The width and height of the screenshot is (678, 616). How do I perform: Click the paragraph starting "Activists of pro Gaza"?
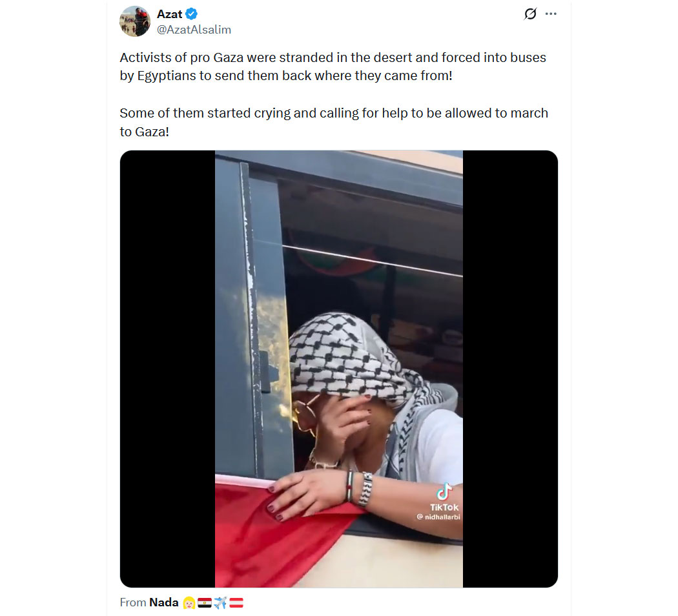pos(333,67)
